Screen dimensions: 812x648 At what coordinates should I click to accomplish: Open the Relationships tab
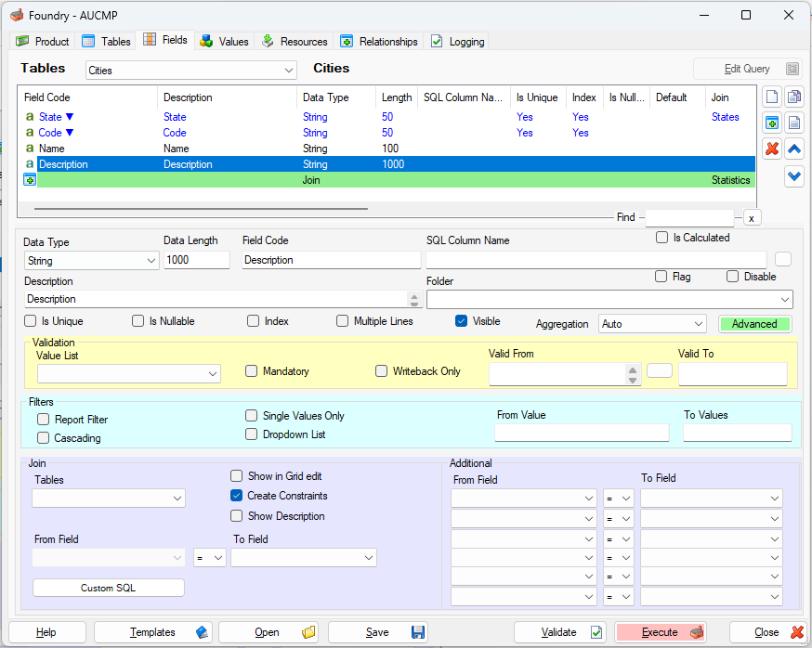coord(378,42)
